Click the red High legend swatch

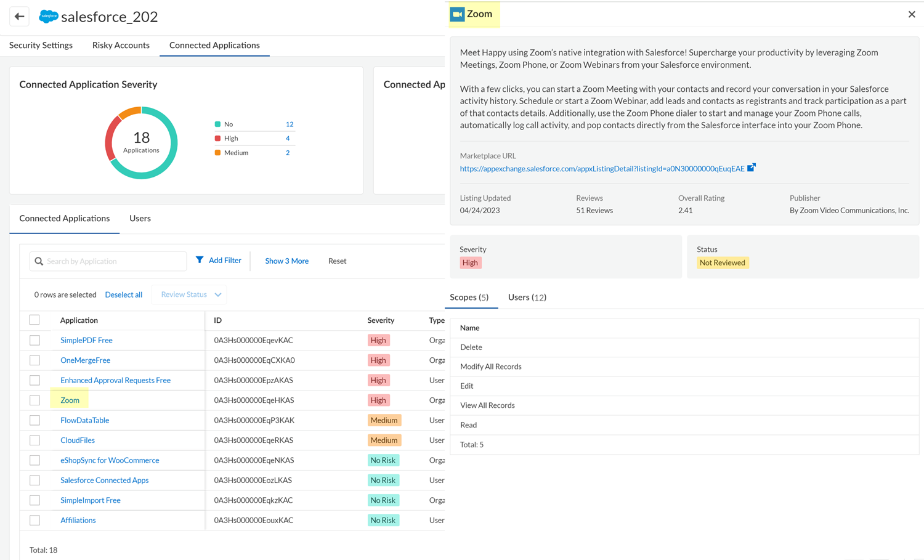pyautogui.click(x=217, y=139)
